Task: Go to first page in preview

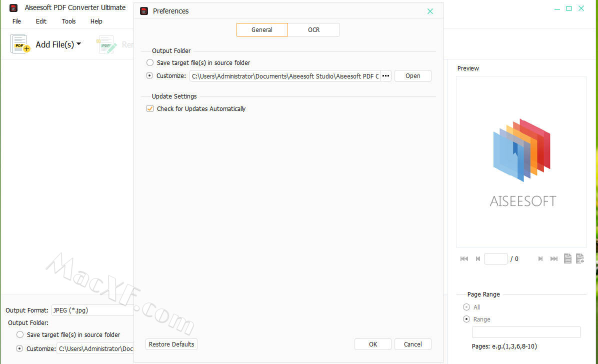Action: click(464, 258)
